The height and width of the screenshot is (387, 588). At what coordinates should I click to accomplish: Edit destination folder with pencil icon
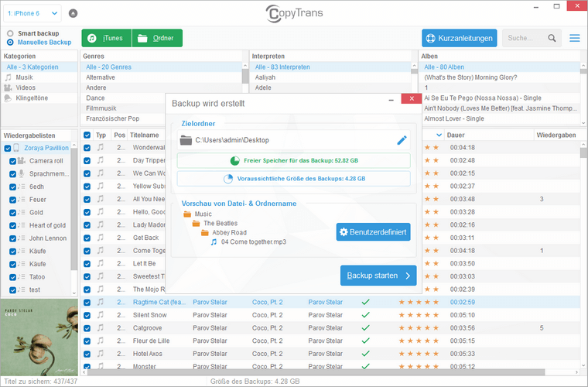click(x=402, y=140)
